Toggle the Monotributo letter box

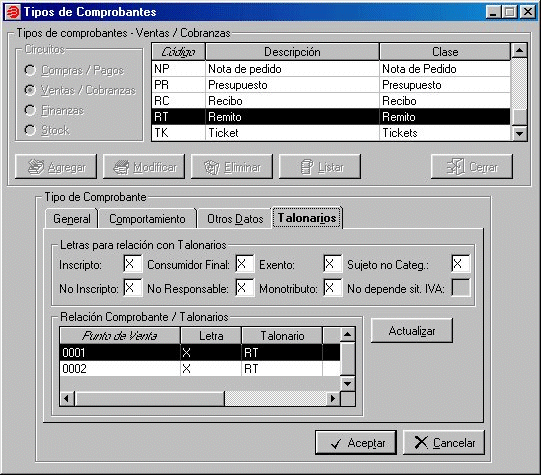tap(333, 288)
